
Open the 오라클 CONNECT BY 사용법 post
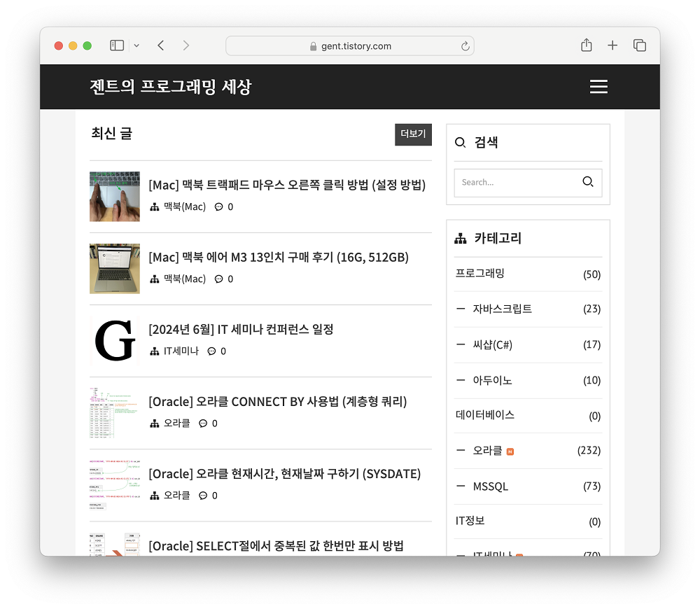pos(278,402)
